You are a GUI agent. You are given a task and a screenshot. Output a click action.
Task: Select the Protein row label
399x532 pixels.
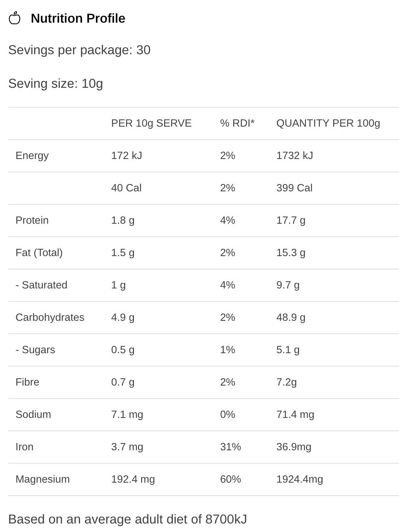point(32,220)
